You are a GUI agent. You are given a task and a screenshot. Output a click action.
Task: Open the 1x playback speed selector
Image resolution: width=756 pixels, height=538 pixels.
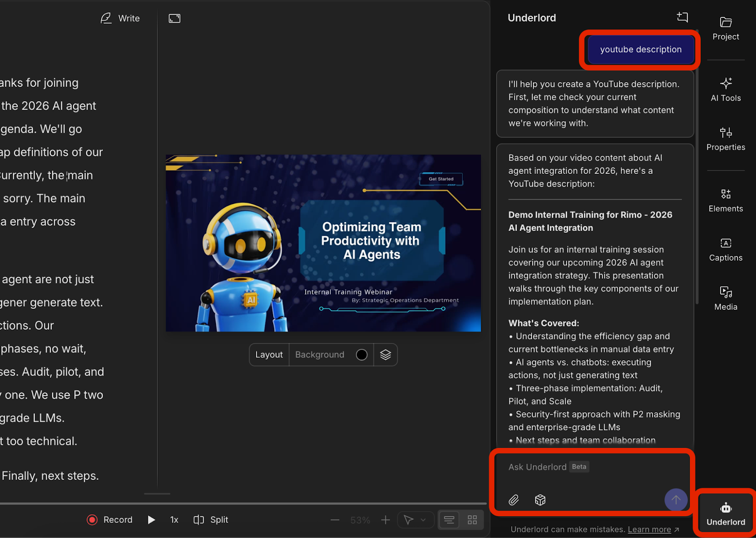click(x=174, y=520)
